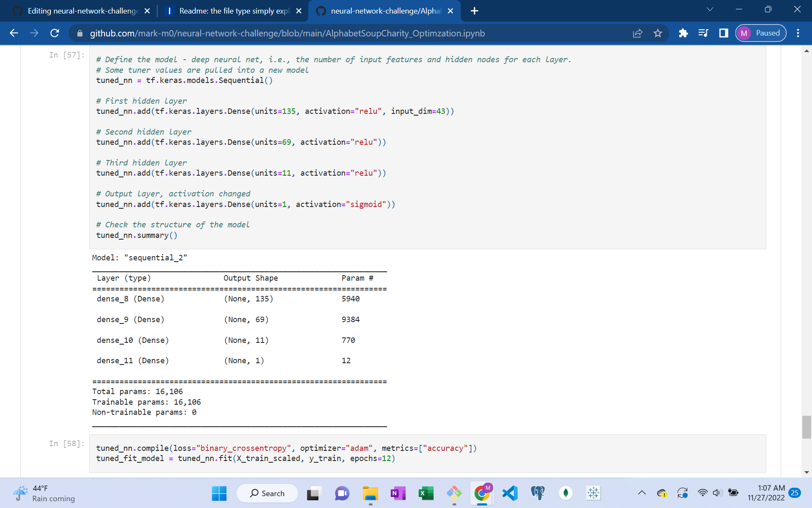Close the Readme tab
This screenshot has width=812, height=508.
pyautogui.click(x=299, y=11)
